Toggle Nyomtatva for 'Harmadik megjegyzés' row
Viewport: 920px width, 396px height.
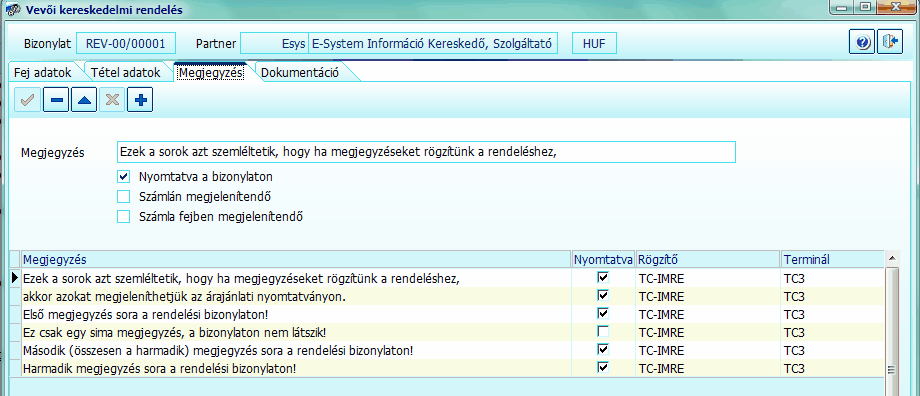click(603, 368)
